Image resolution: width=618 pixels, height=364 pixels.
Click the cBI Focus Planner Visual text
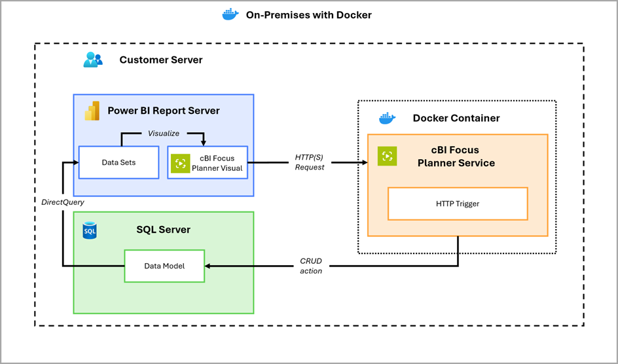(217, 163)
